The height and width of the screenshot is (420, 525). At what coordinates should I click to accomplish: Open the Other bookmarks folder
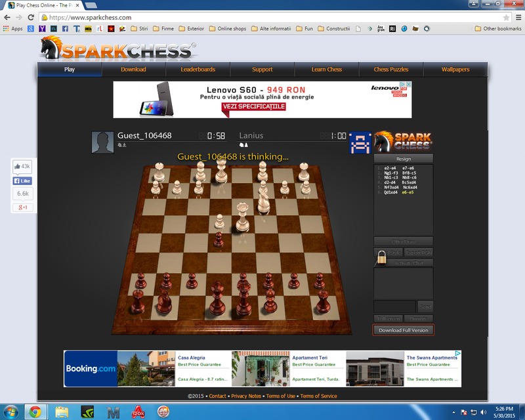click(x=498, y=29)
